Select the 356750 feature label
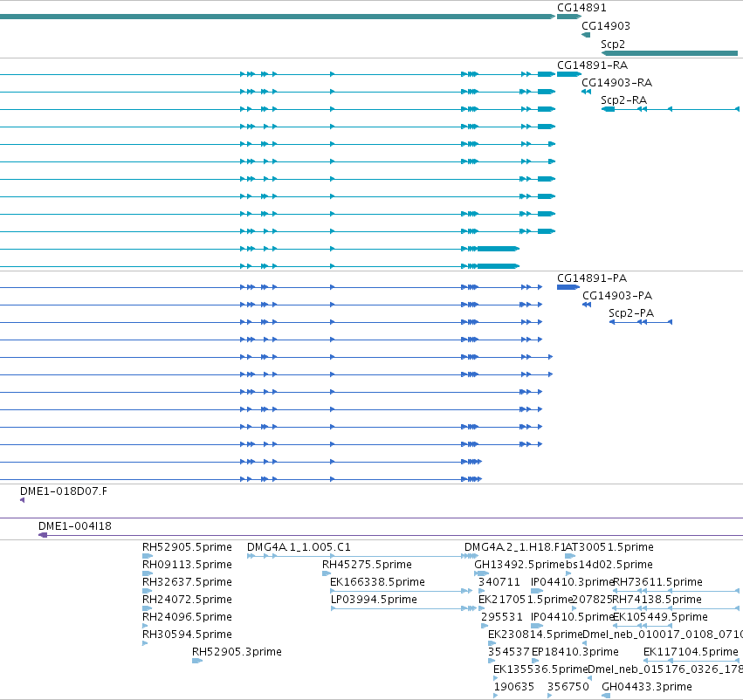743x700 pixels. click(x=568, y=687)
